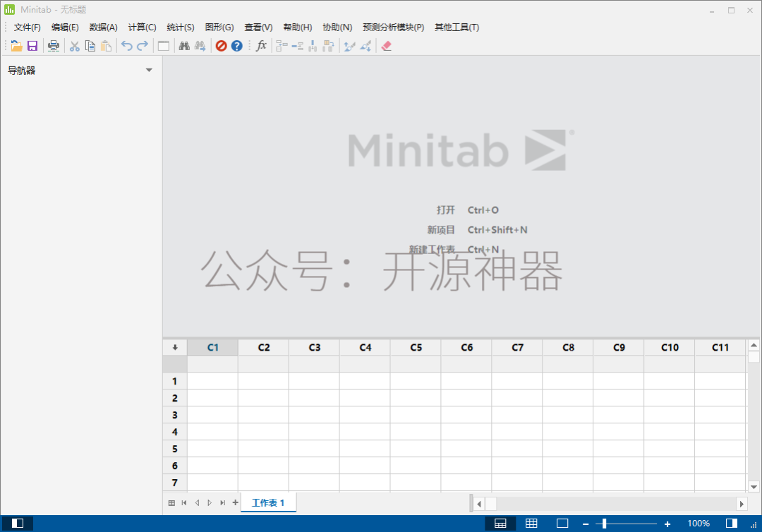Switch to worksheet-only grid view
The image size is (762, 532).
[531, 524]
